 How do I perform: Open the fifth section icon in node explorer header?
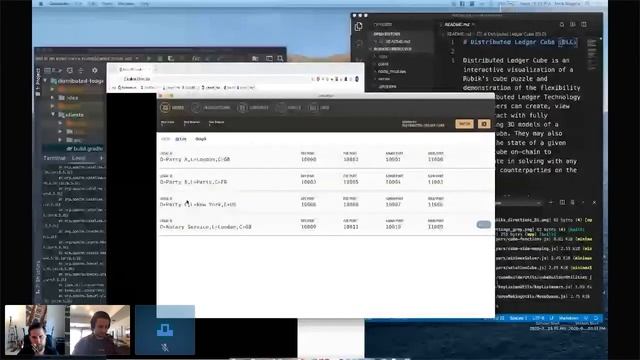point(313,108)
